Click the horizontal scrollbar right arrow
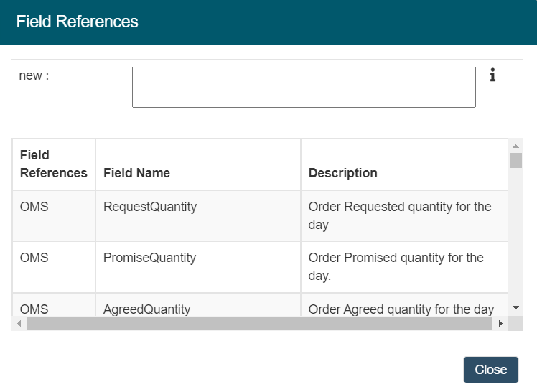 point(501,324)
